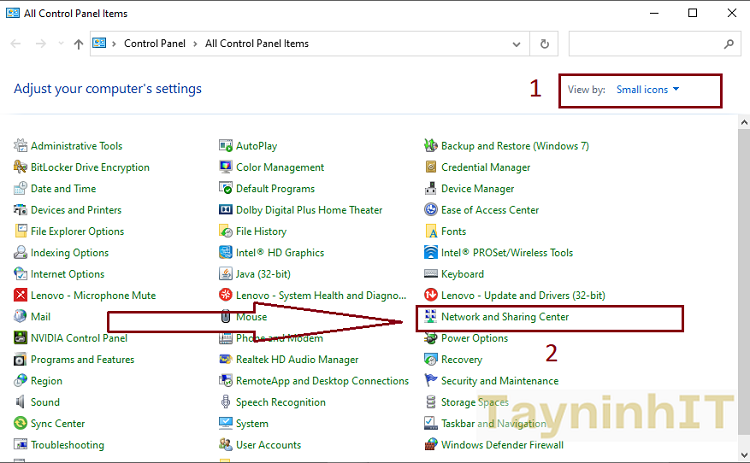Go up one level with Up arrow
The width and height of the screenshot is (750, 463).
[79, 44]
